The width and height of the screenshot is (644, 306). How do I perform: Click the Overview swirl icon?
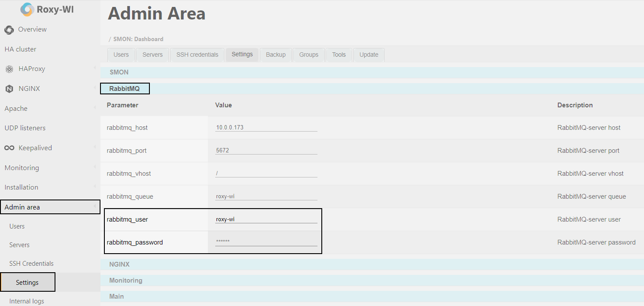click(x=9, y=30)
